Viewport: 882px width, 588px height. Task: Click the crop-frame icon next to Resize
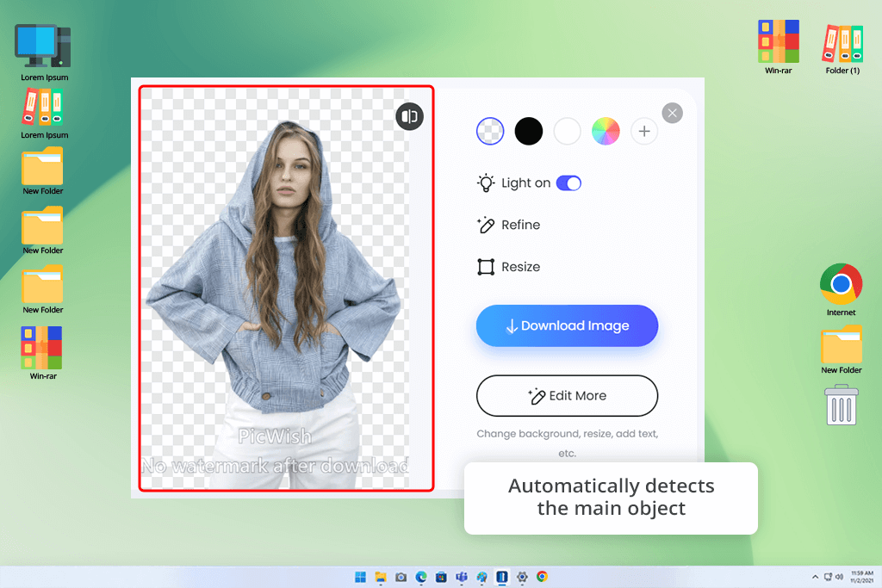click(x=486, y=267)
